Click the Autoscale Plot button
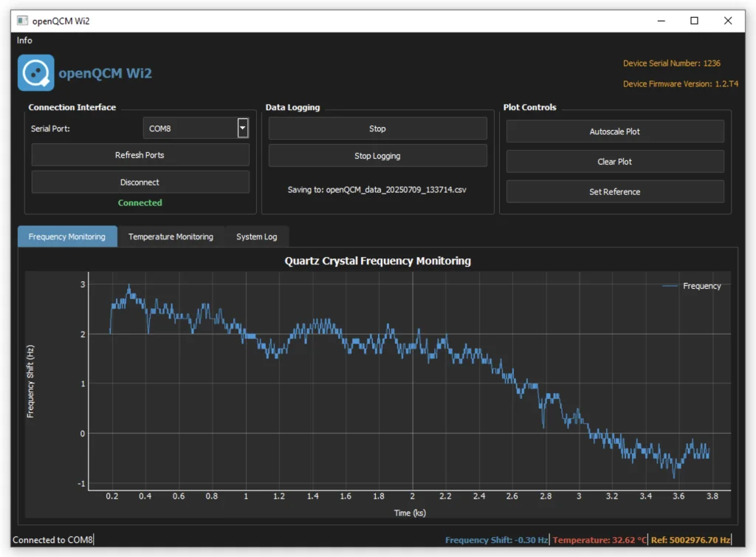 (x=615, y=131)
